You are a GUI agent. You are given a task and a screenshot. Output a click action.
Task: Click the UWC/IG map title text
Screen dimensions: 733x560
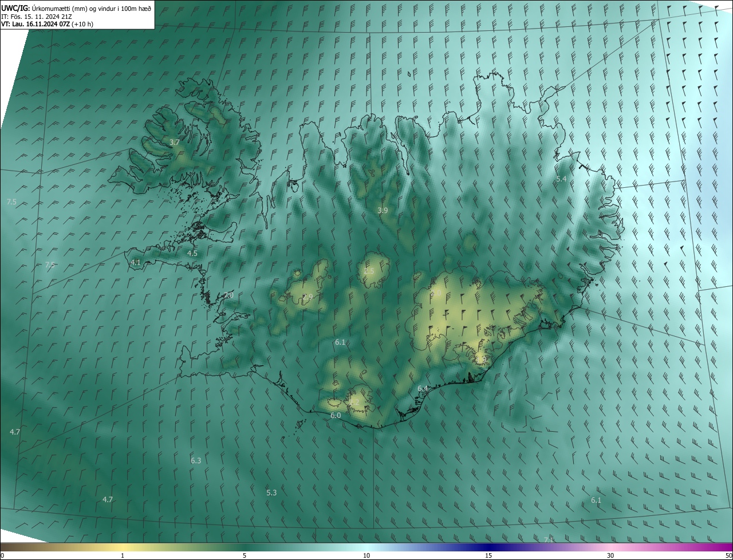[76, 7]
